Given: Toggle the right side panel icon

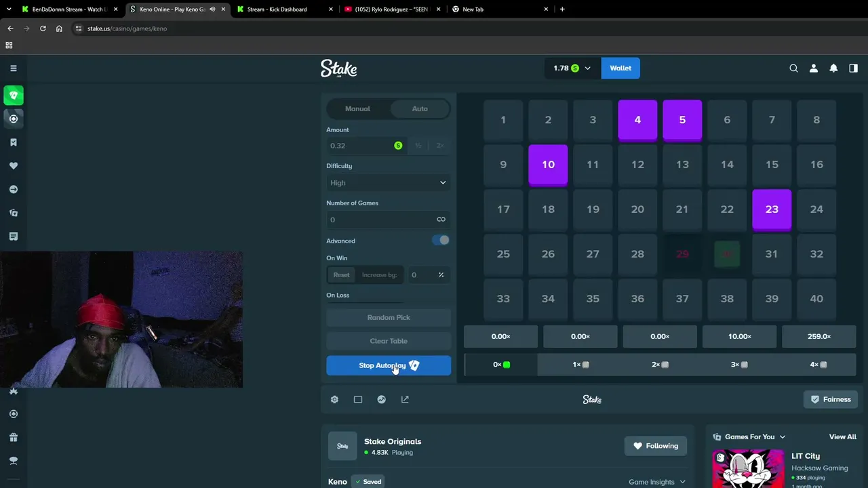Looking at the screenshot, I should point(853,68).
